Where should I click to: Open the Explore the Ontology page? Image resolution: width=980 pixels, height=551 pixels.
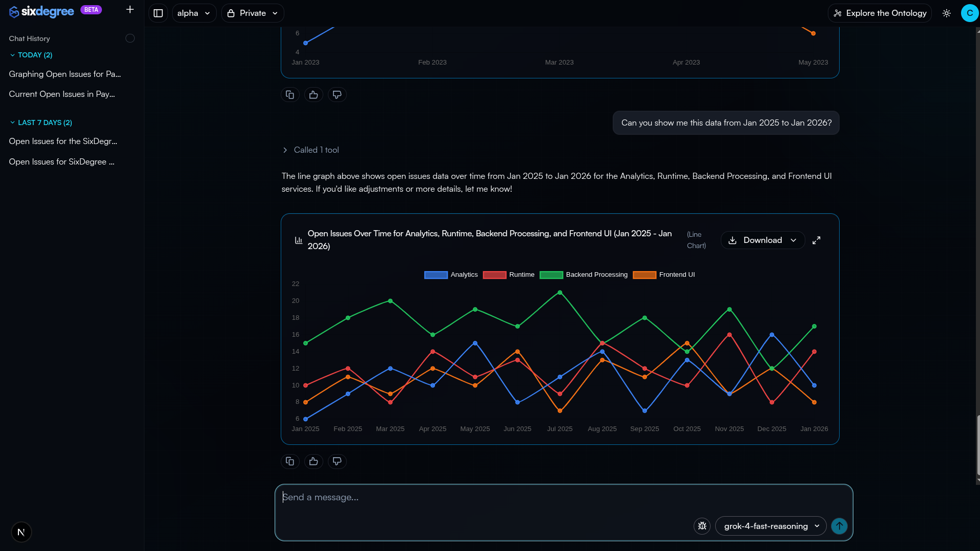point(879,13)
